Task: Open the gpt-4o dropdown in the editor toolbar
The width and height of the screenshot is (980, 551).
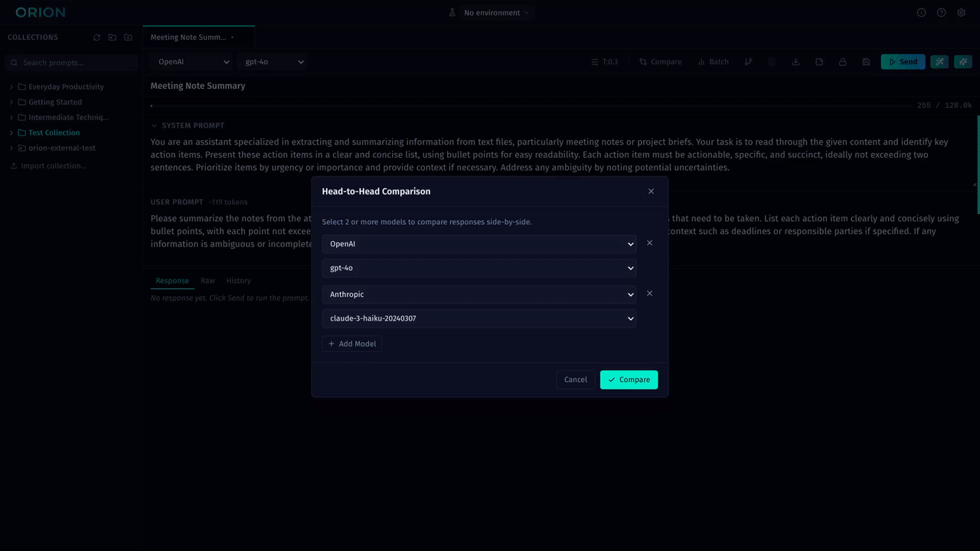Action: [273, 62]
